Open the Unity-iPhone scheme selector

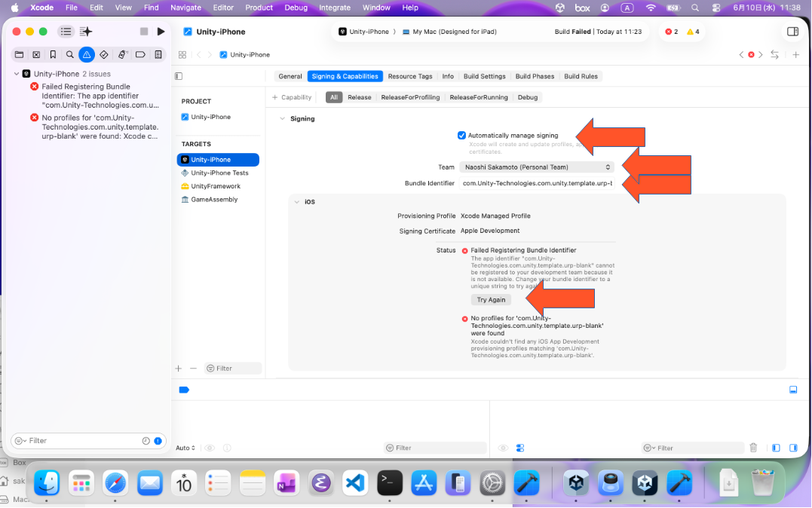pos(363,32)
